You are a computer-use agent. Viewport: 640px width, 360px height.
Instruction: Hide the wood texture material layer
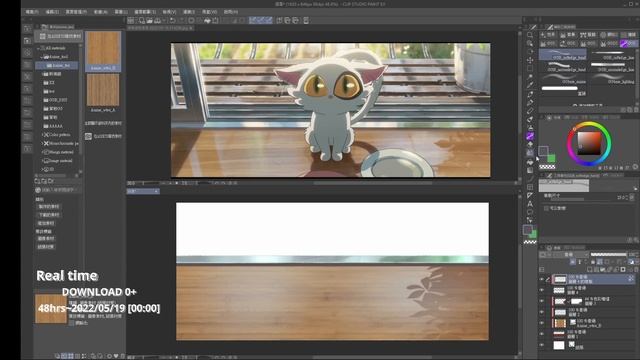pyautogui.click(x=542, y=323)
